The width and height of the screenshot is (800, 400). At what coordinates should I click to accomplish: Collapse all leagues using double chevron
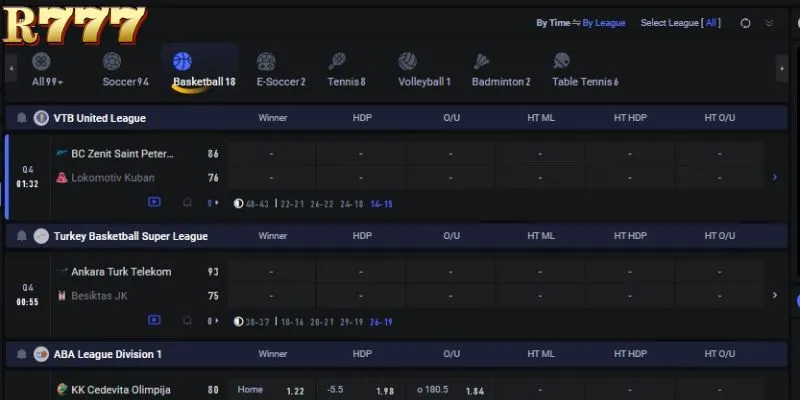tap(769, 23)
